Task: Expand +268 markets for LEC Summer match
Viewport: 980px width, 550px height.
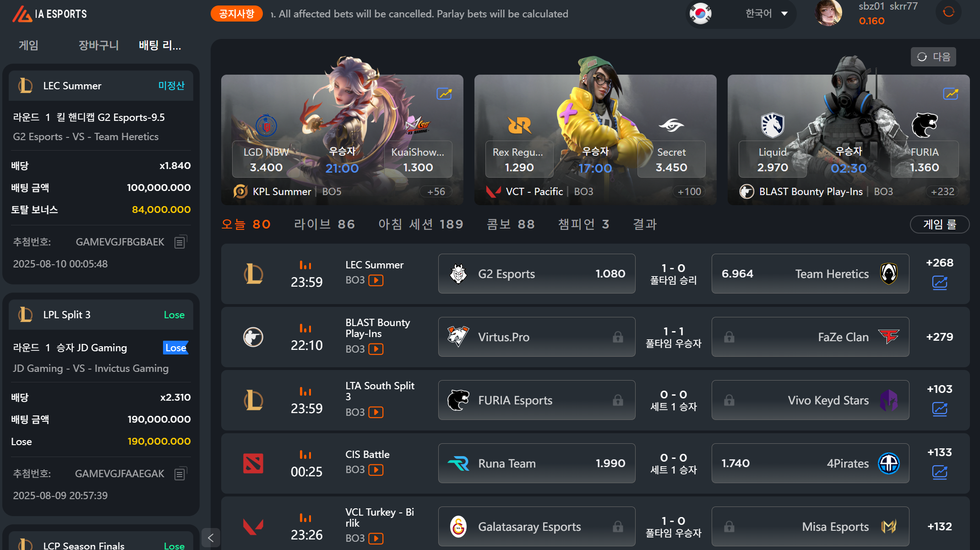Action: (940, 263)
